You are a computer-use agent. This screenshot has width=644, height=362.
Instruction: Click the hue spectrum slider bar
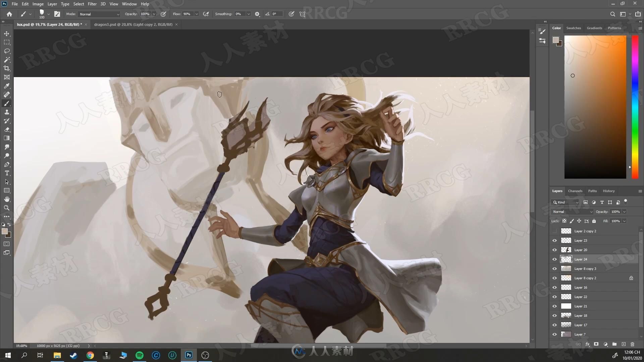point(635,107)
